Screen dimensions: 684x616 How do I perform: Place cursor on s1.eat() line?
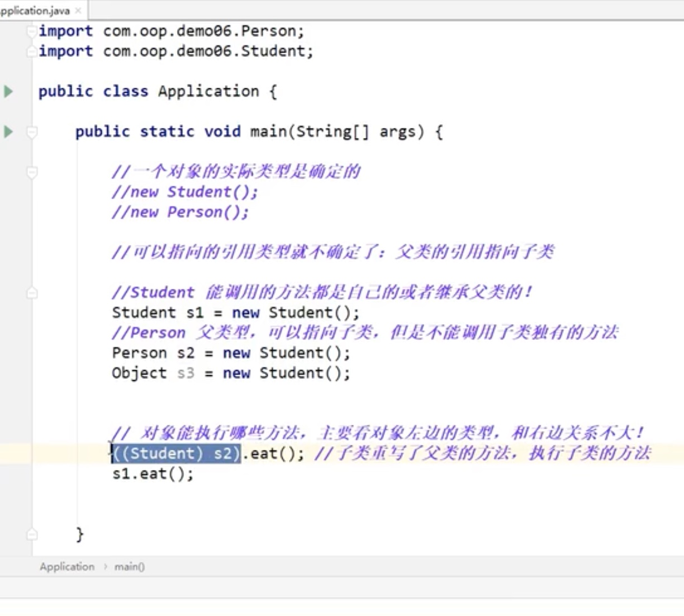pyautogui.click(x=153, y=474)
